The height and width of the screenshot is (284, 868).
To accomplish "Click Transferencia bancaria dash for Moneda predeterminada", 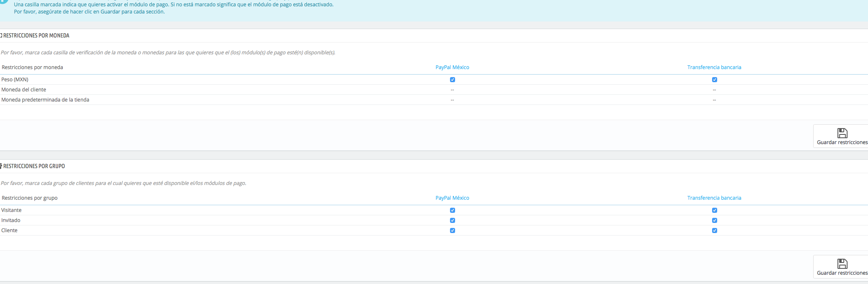I will point(714,100).
